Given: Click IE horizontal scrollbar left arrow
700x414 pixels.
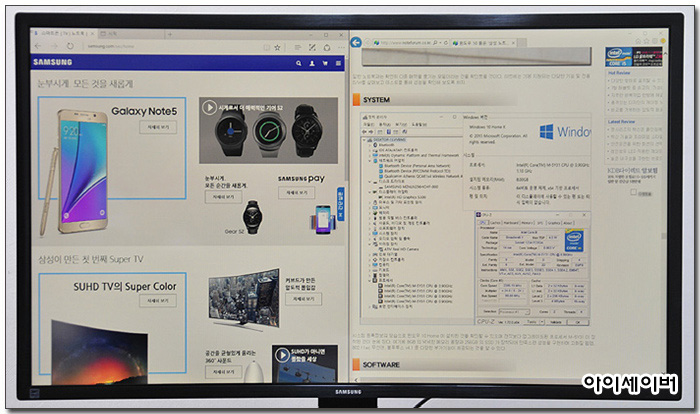Looking at the screenshot, I should click(356, 380).
